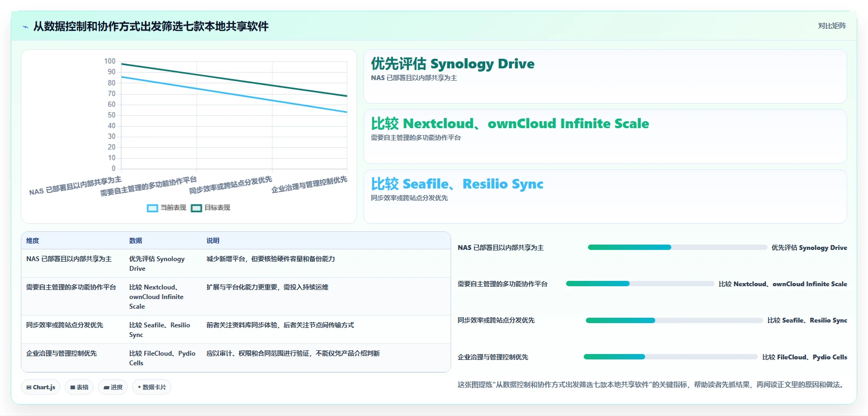
Task: Select the 表格 chip
Action: [79, 387]
